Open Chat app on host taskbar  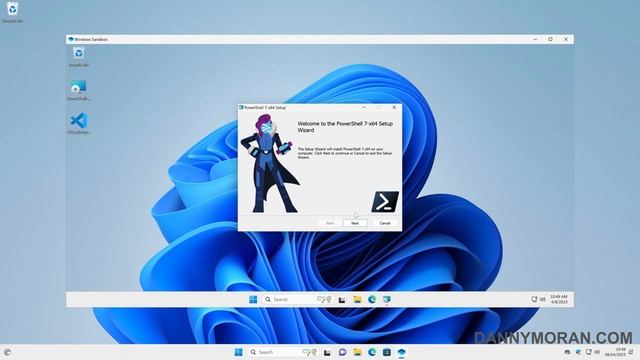pos(342,352)
